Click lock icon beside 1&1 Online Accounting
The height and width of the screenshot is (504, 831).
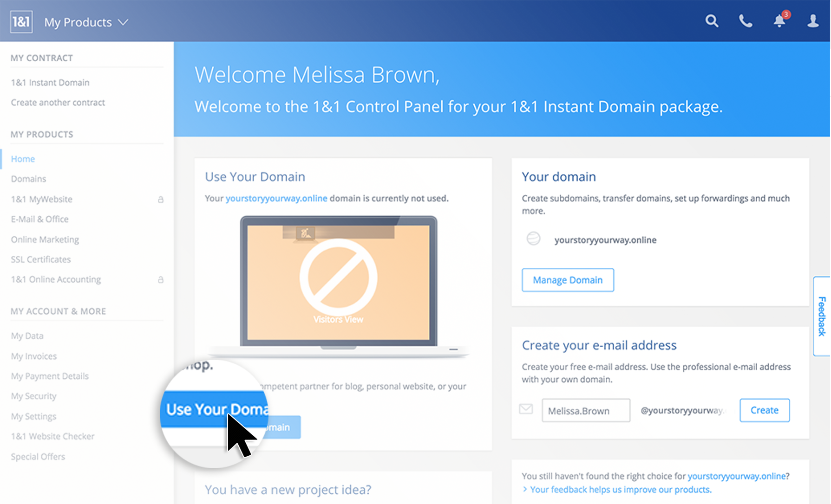161,280
